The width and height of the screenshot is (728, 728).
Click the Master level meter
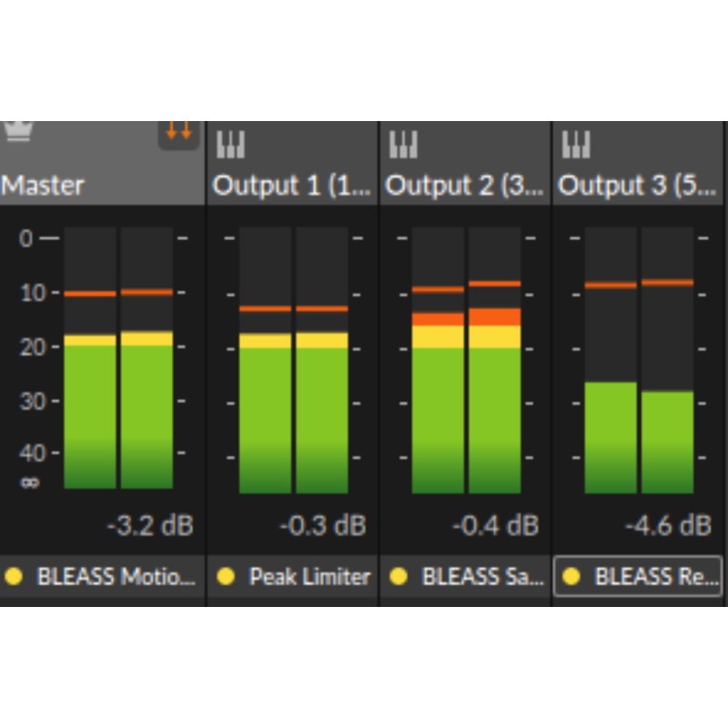[x=118, y=358]
